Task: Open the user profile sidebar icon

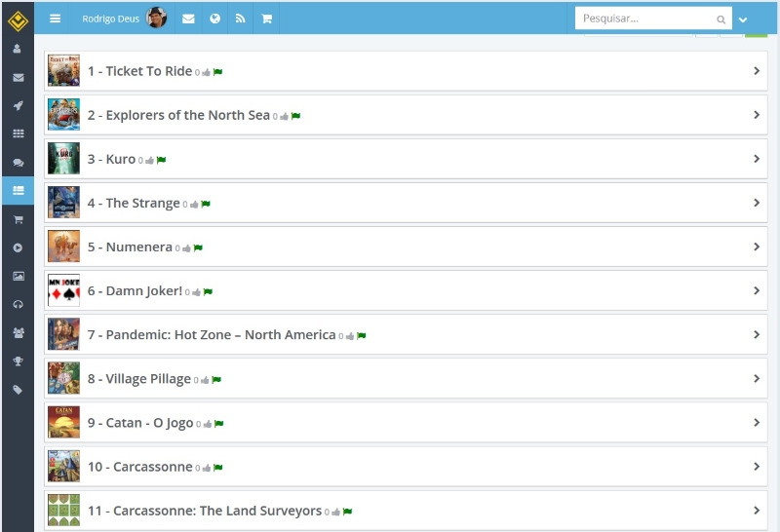Action: pyautogui.click(x=18, y=49)
